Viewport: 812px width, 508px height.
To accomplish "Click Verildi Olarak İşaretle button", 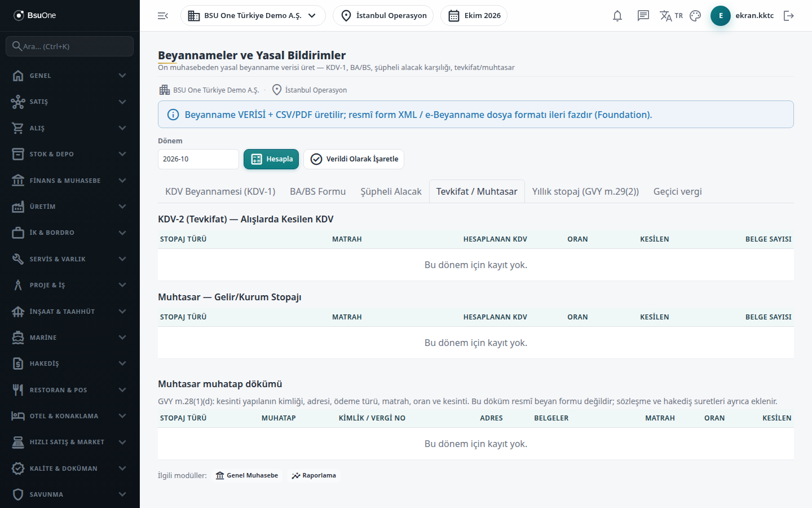I will pos(354,159).
